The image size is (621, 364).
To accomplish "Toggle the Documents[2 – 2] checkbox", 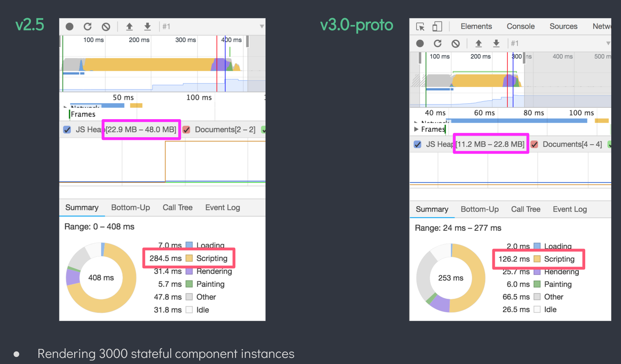I will point(186,130).
